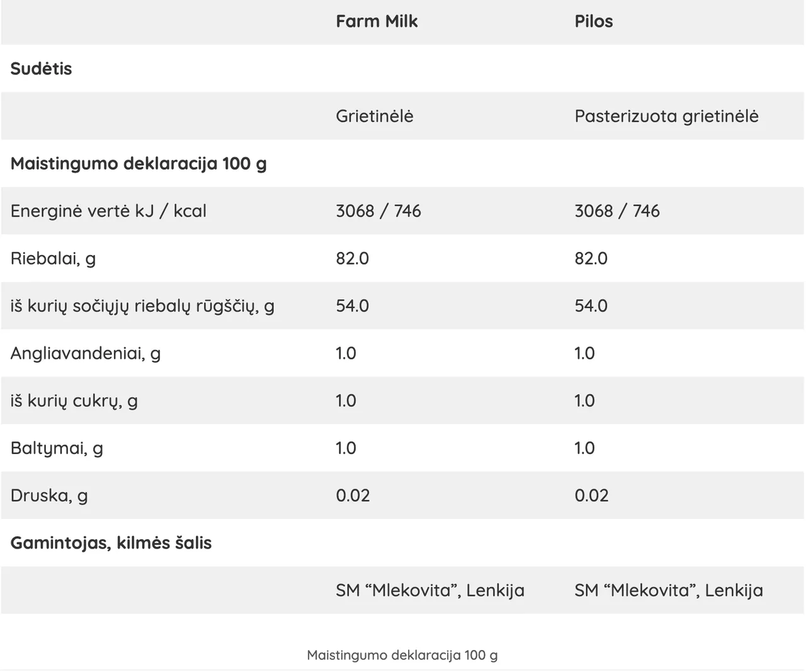Click the Farm Milk manufacturer SM Mlekovita, Lenkija
806x672 pixels.
click(x=430, y=590)
